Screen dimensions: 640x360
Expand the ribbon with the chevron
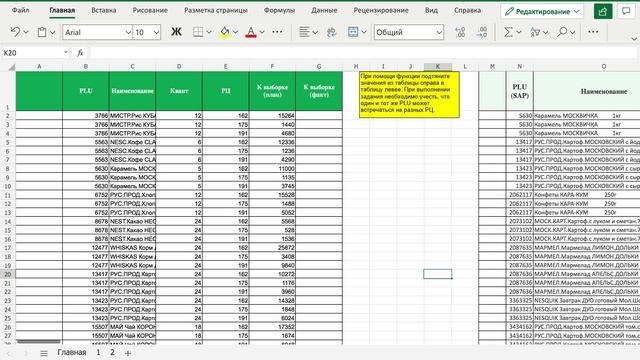[634, 39]
